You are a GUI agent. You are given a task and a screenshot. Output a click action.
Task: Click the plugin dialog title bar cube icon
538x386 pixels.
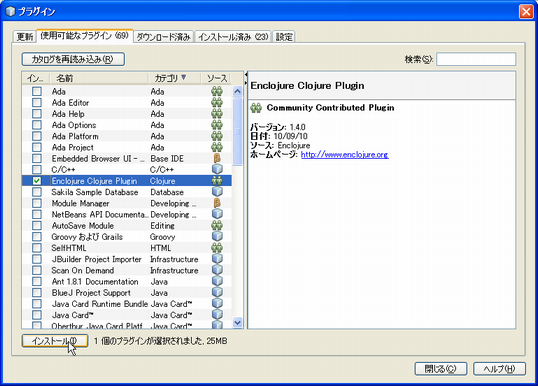point(10,11)
